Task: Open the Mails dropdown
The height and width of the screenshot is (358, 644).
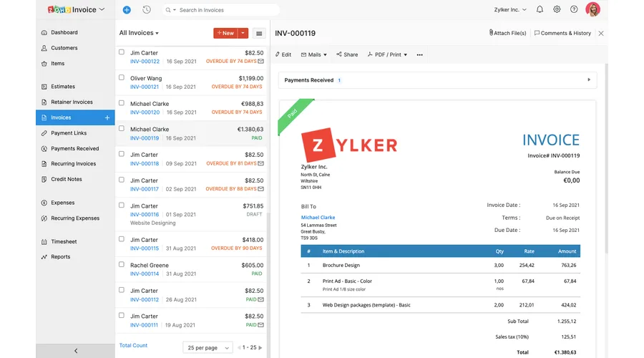Action: click(314, 54)
